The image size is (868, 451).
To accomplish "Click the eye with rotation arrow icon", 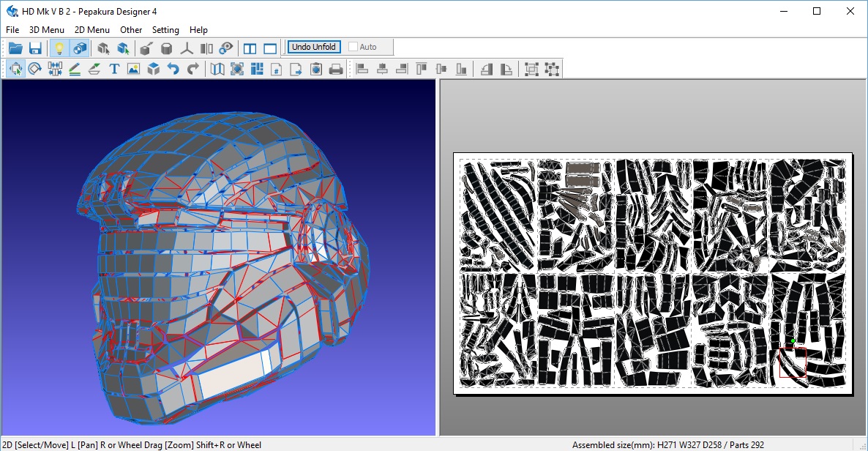I will click(x=226, y=48).
